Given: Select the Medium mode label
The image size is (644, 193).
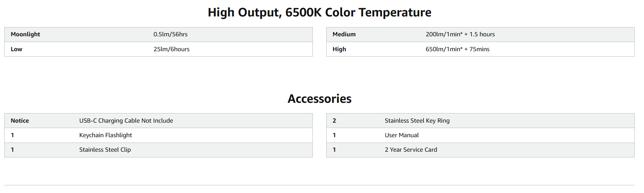Looking at the screenshot, I should point(344,34).
